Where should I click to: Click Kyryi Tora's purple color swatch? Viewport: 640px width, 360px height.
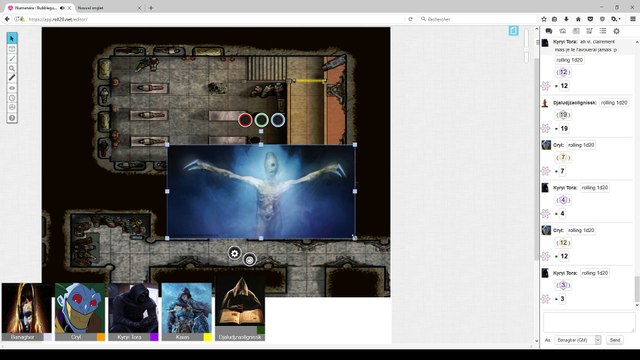click(154, 337)
